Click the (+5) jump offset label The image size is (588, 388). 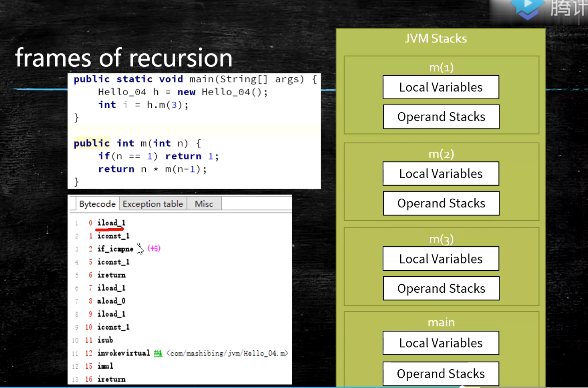154,248
